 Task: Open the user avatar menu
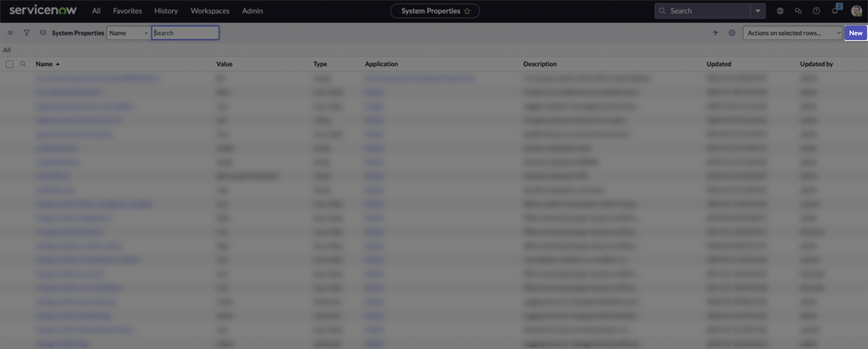pyautogui.click(x=856, y=11)
